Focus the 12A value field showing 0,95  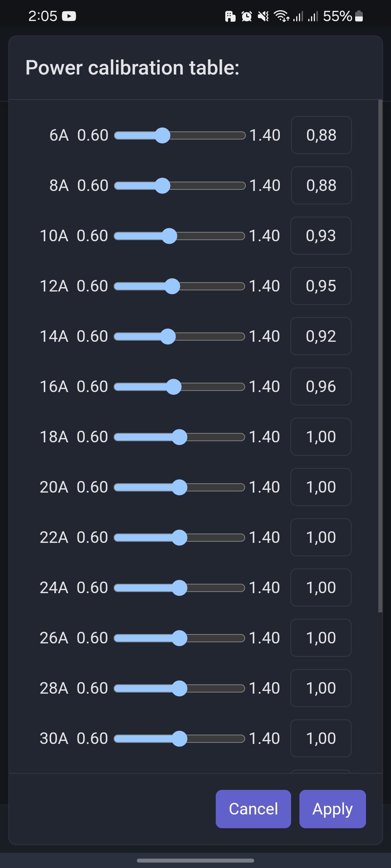321,286
